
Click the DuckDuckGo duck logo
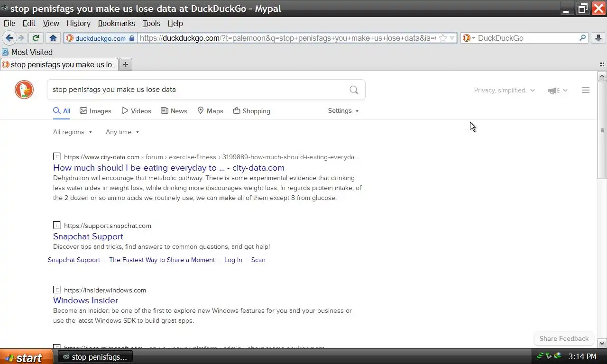click(24, 90)
